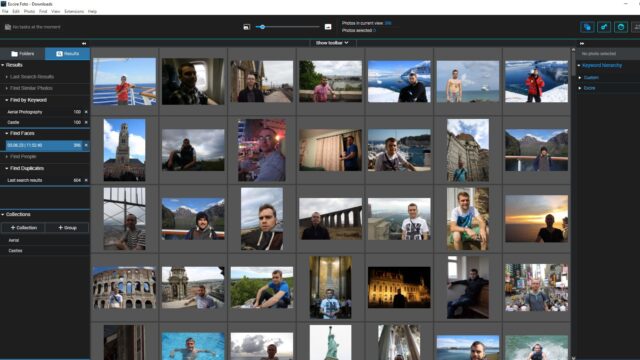Select the shirtless man at the sea thumbnail
The image size is (640, 360).
[x=468, y=81]
